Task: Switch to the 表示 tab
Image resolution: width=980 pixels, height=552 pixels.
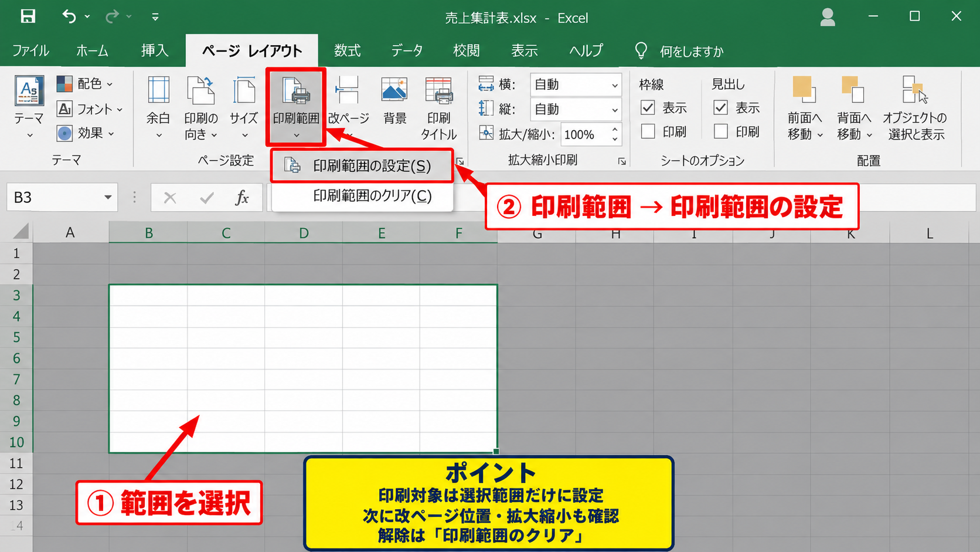Action: (524, 50)
